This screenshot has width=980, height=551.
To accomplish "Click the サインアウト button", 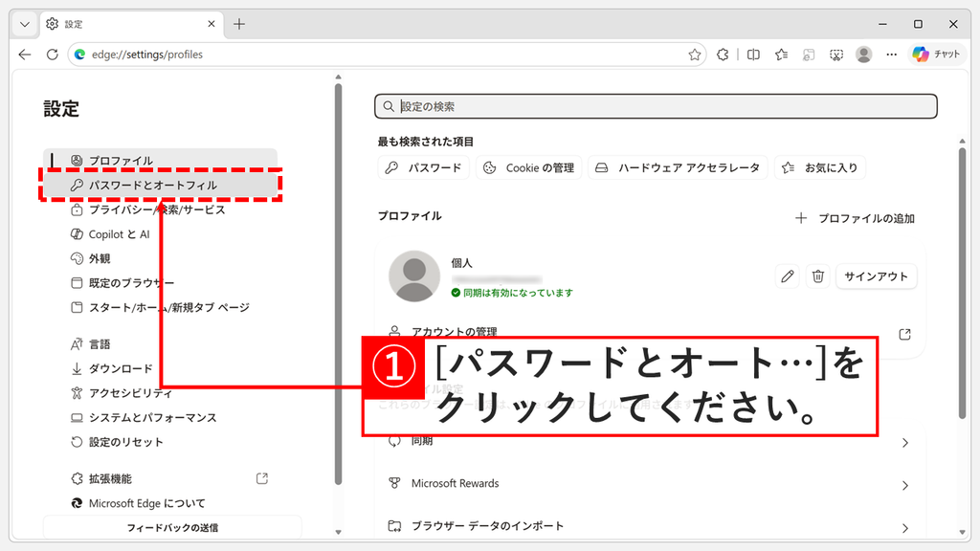I will pyautogui.click(x=877, y=276).
